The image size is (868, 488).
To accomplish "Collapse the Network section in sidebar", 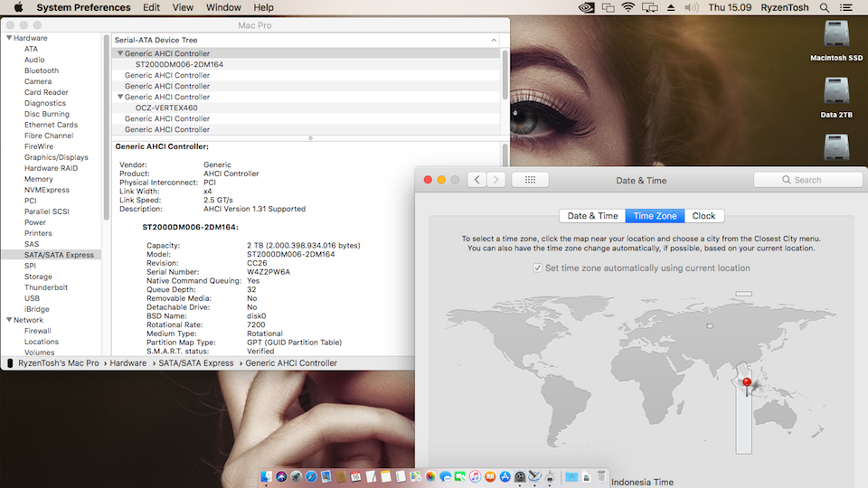I will click(9, 320).
